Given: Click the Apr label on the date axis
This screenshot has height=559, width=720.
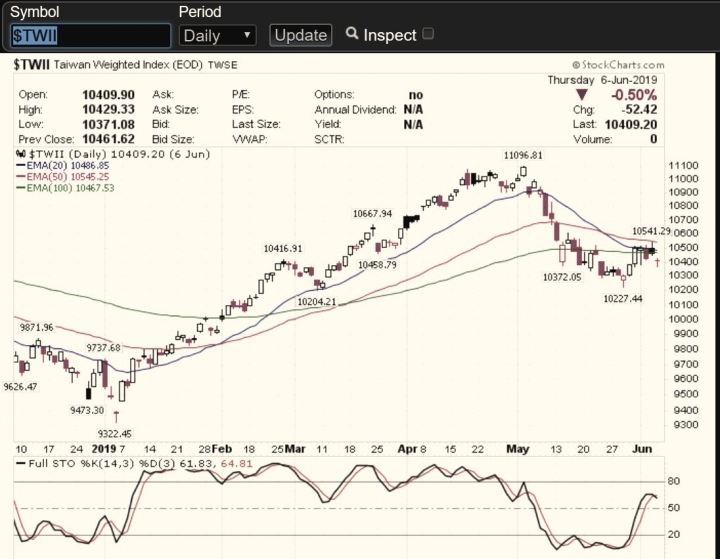Looking at the screenshot, I should (x=407, y=449).
